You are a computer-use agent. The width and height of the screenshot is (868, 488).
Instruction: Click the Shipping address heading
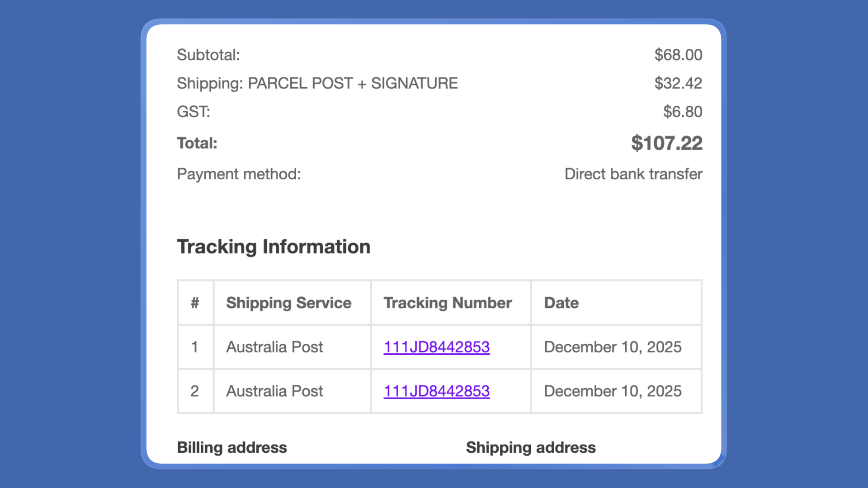pos(531,447)
